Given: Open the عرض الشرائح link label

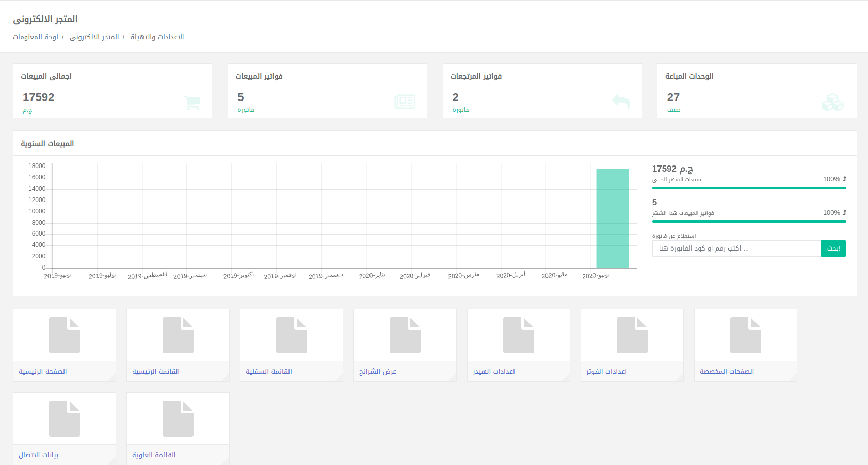Looking at the screenshot, I should pyautogui.click(x=378, y=371).
